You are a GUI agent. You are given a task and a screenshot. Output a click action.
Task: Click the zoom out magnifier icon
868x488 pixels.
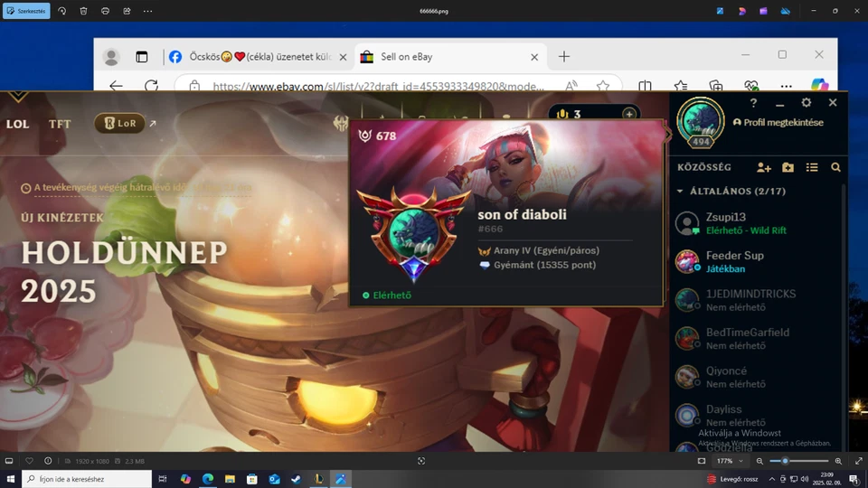(x=759, y=461)
